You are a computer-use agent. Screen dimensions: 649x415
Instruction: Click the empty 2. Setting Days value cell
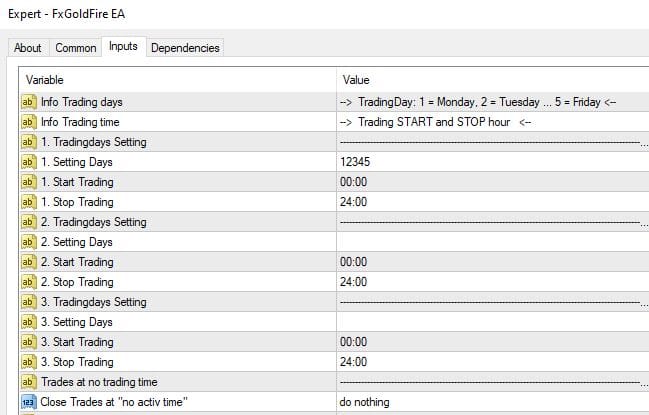click(490, 241)
